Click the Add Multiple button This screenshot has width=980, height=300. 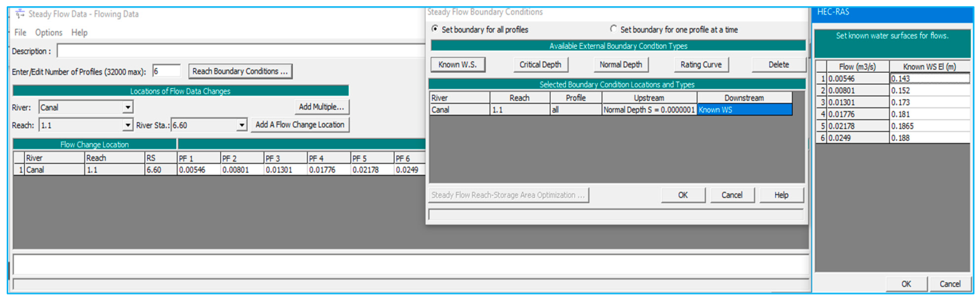[x=321, y=107]
